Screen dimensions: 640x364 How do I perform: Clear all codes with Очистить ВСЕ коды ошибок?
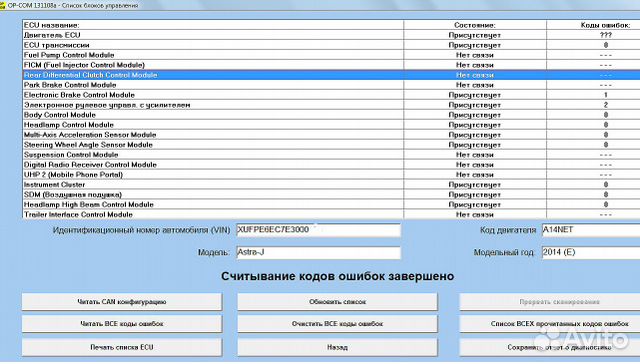pyautogui.click(x=337, y=324)
